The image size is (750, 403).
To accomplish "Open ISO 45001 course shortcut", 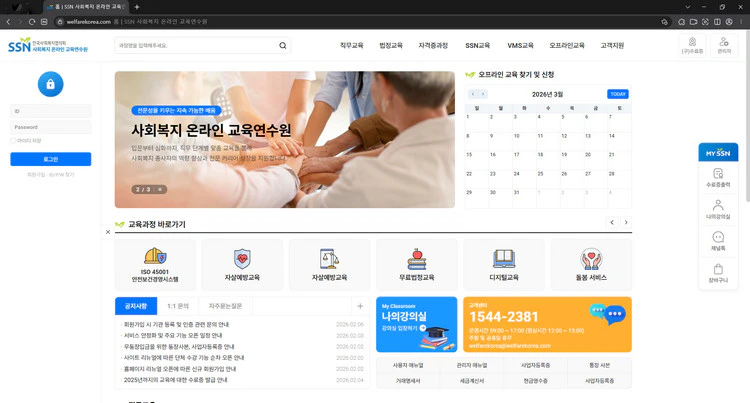I will click(155, 264).
